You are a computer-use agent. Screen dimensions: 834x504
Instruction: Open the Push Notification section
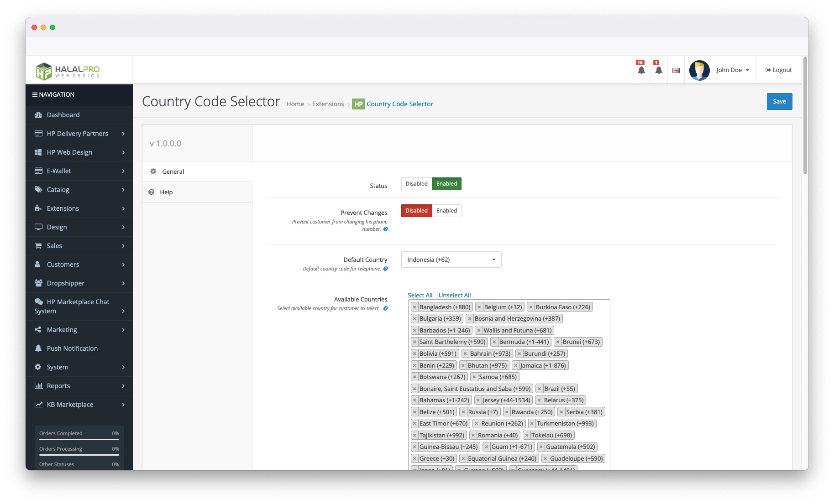[72, 348]
